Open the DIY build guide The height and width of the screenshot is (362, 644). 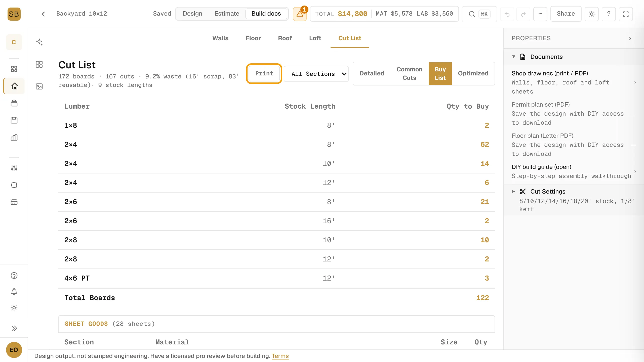(x=574, y=171)
